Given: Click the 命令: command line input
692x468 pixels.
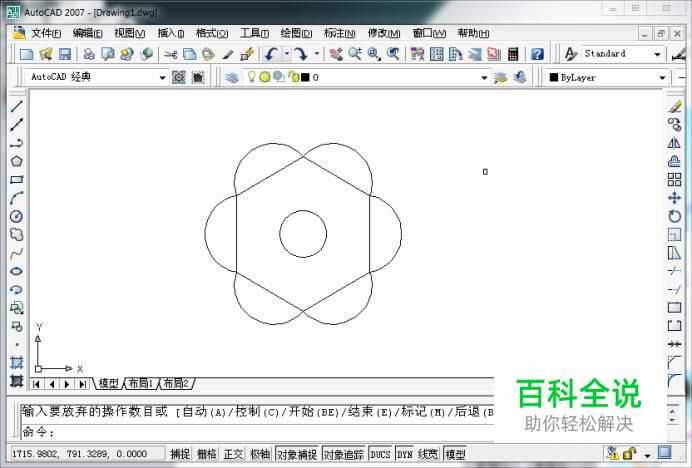Looking at the screenshot, I should click(257, 432).
